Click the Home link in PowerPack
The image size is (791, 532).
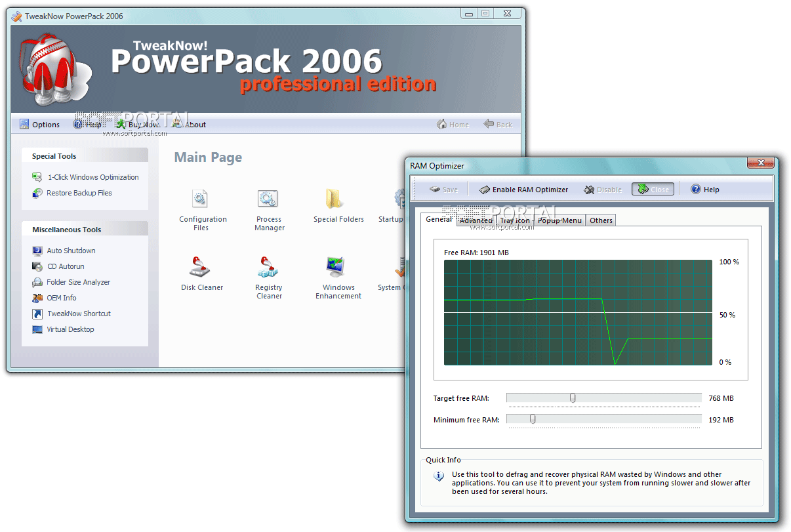coord(453,125)
